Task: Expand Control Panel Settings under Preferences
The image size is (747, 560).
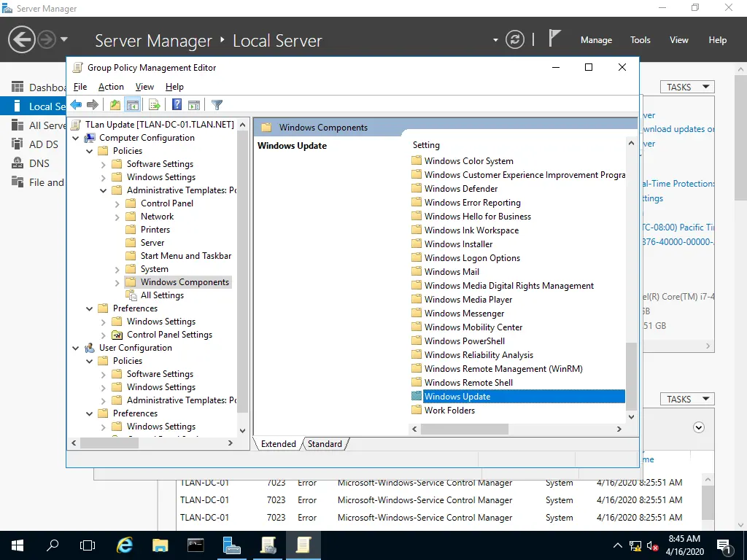Action: [x=103, y=335]
